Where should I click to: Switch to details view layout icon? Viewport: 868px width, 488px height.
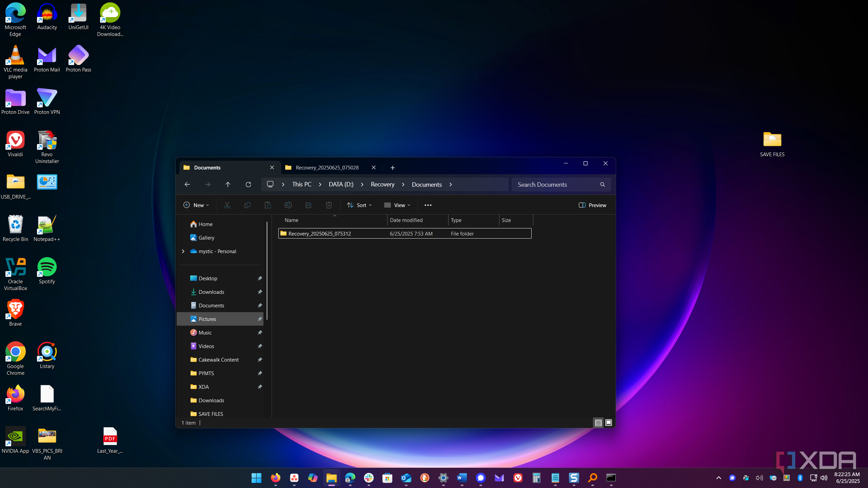(598, 423)
